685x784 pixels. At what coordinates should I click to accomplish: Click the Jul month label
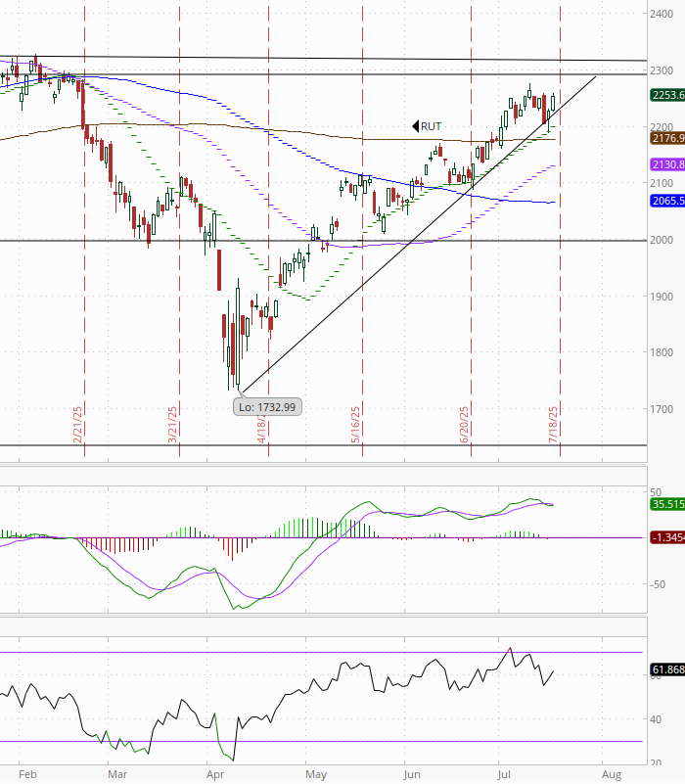coord(504,774)
